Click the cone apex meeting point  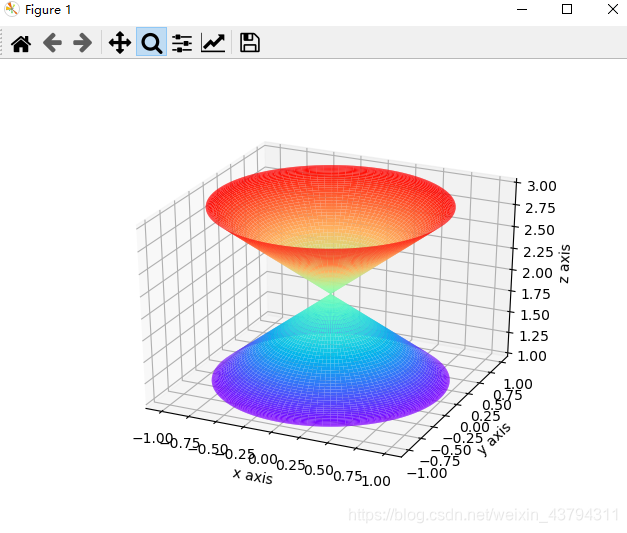(331, 295)
